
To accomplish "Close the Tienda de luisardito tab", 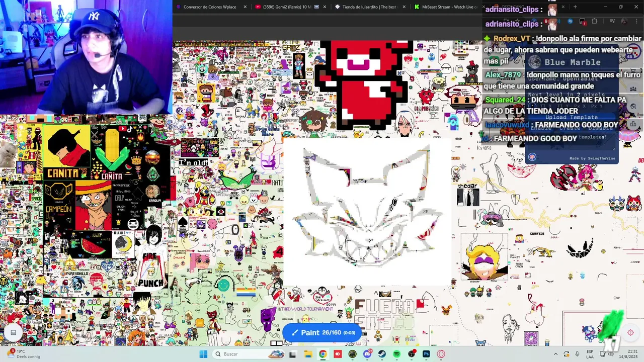I will (404, 7).
